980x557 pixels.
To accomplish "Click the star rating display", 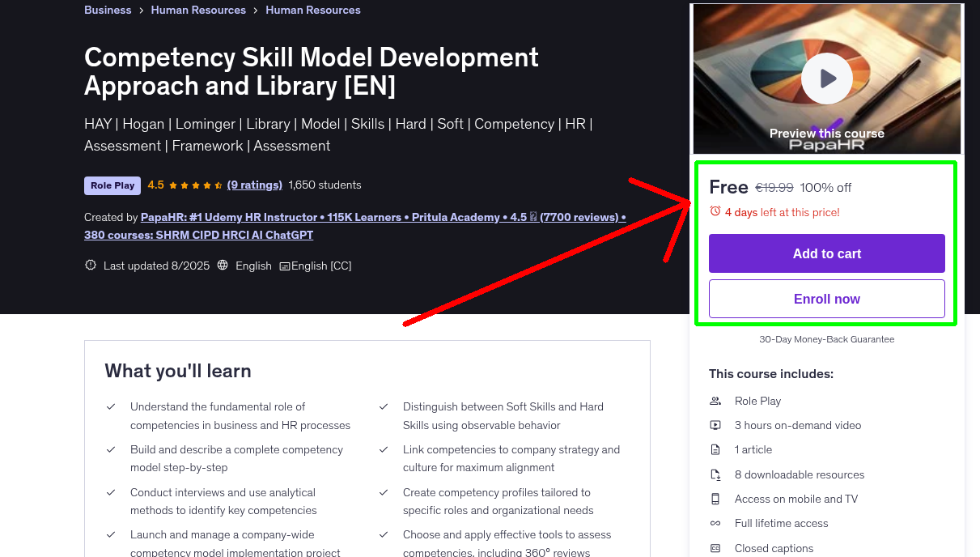I will tap(195, 185).
